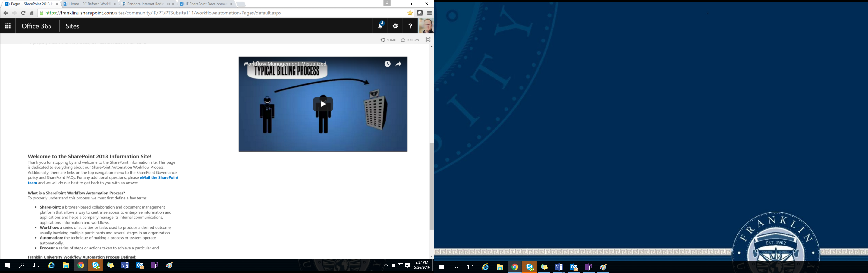
Task: Reload the current SharePoint page
Action: coord(23,13)
